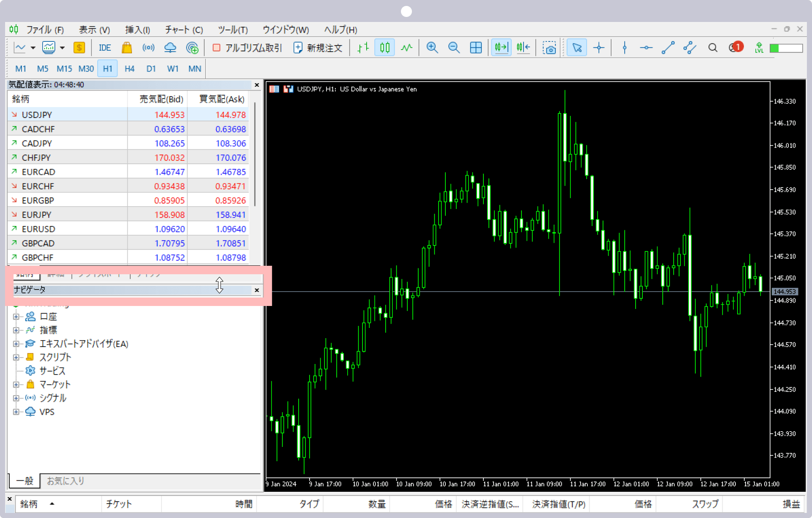This screenshot has height=518, width=812.
Task: Expand the Scripts (スクリプト) tree node
Action: click(x=16, y=357)
